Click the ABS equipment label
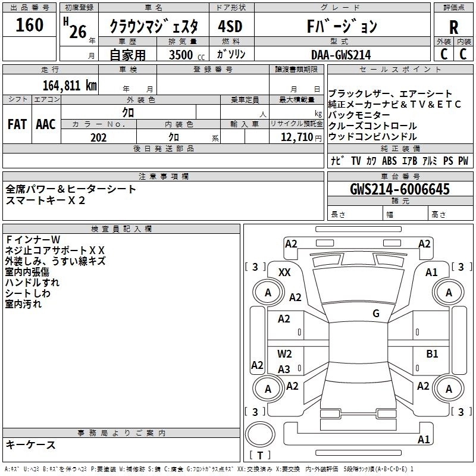The width and height of the screenshot is (476, 476). click(389, 161)
